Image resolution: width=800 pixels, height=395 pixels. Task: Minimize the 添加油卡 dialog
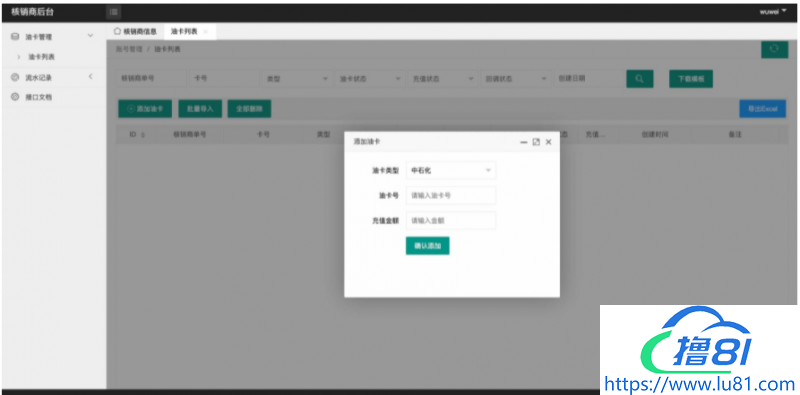(523, 142)
